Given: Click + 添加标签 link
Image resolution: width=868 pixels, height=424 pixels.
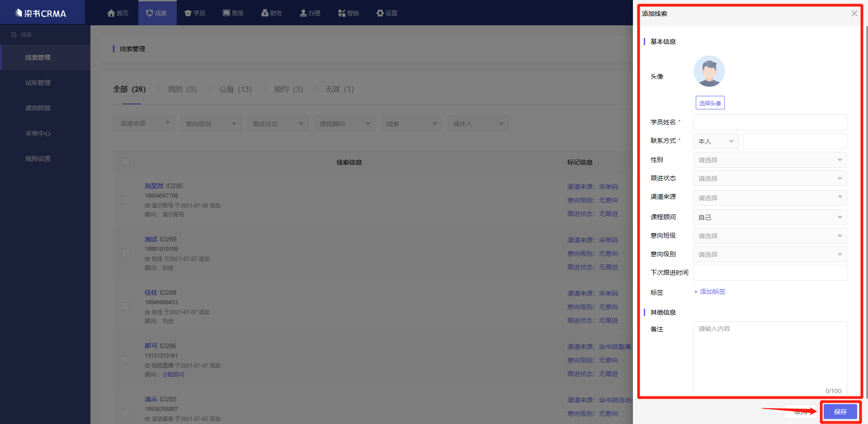Looking at the screenshot, I should tap(709, 292).
